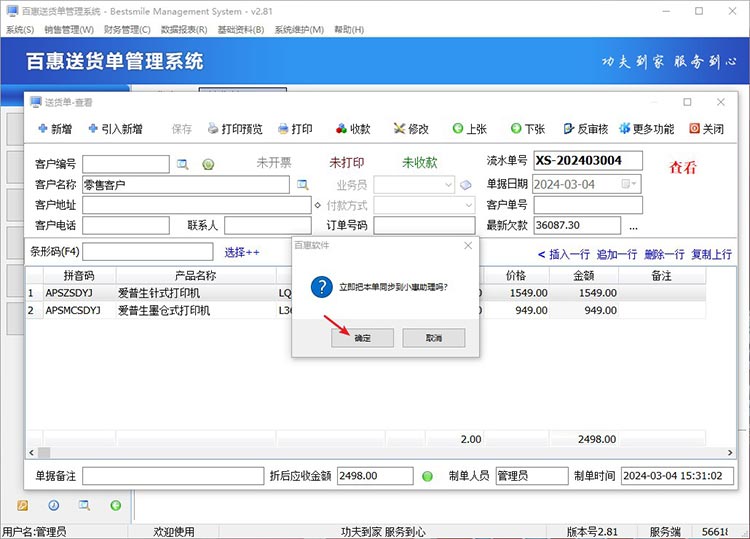Screen dimensions: 750x539
Task: Select row 爱普生墨仓式打印机
Action: click(x=366, y=310)
